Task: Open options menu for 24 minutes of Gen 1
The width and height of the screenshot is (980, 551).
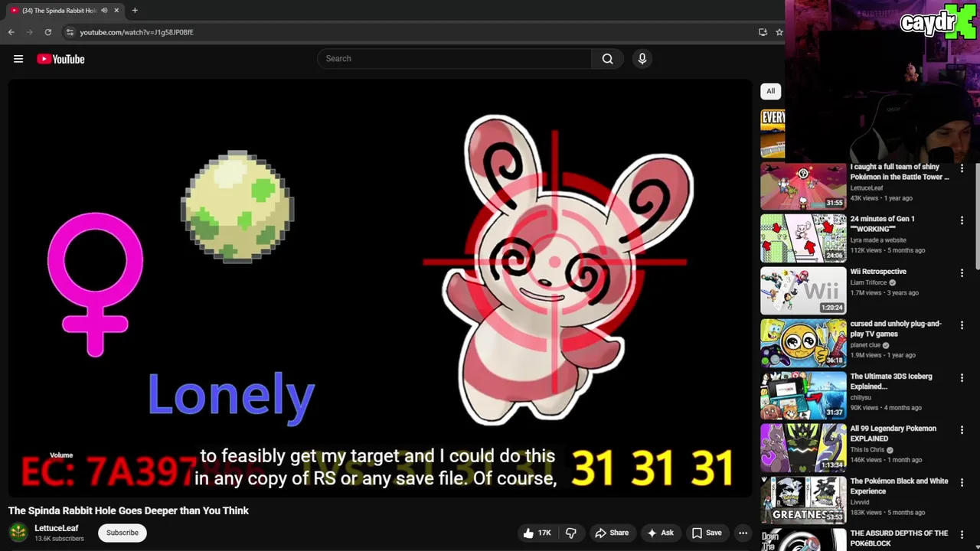Action: coord(962,220)
